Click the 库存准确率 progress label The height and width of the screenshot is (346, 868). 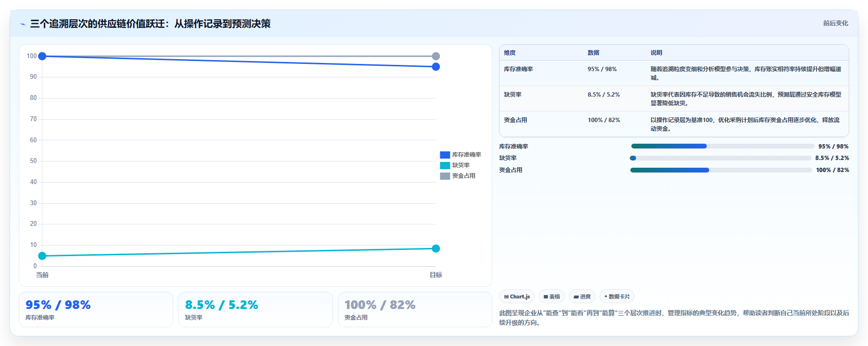(x=513, y=147)
